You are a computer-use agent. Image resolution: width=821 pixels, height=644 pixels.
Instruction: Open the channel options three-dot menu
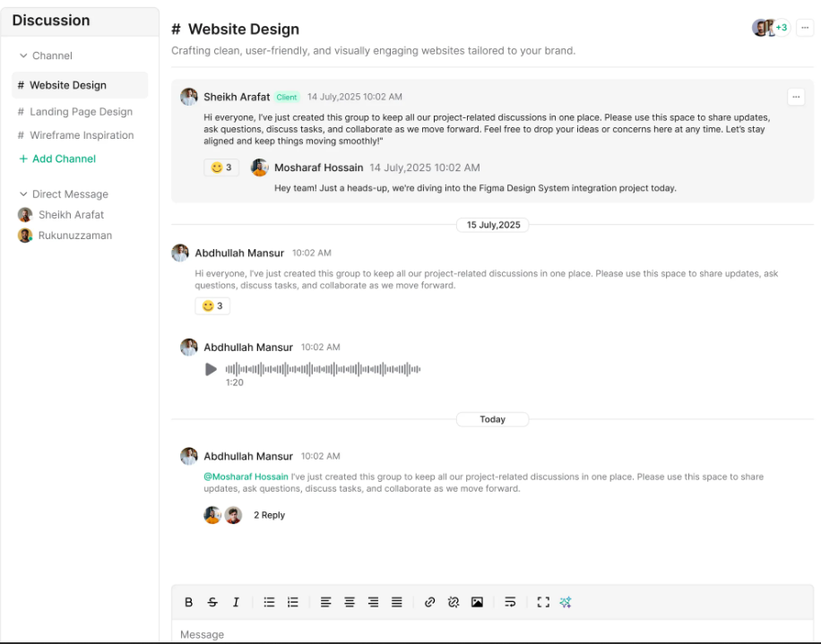pos(803,28)
